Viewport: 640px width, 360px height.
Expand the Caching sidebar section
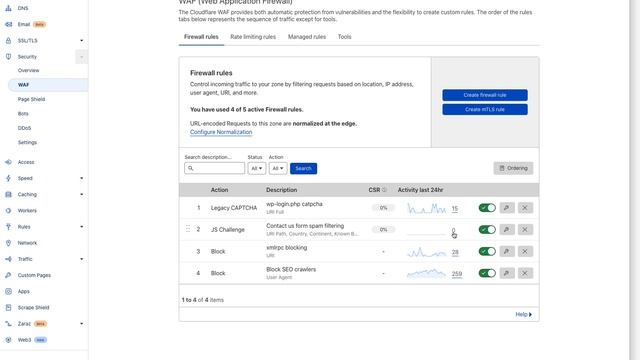[82, 194]
